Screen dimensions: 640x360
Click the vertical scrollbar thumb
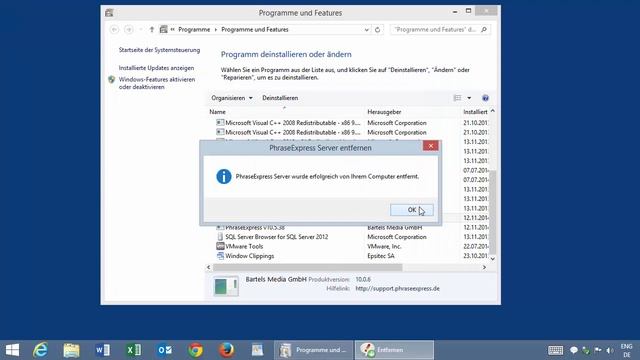click(x=493, y=212)
